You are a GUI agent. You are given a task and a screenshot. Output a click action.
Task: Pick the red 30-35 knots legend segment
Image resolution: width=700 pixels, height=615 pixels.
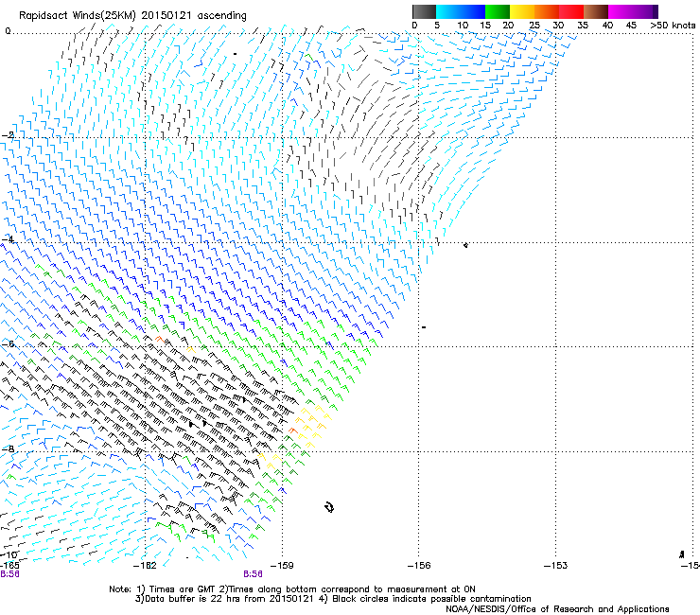(x=571, y=11)
